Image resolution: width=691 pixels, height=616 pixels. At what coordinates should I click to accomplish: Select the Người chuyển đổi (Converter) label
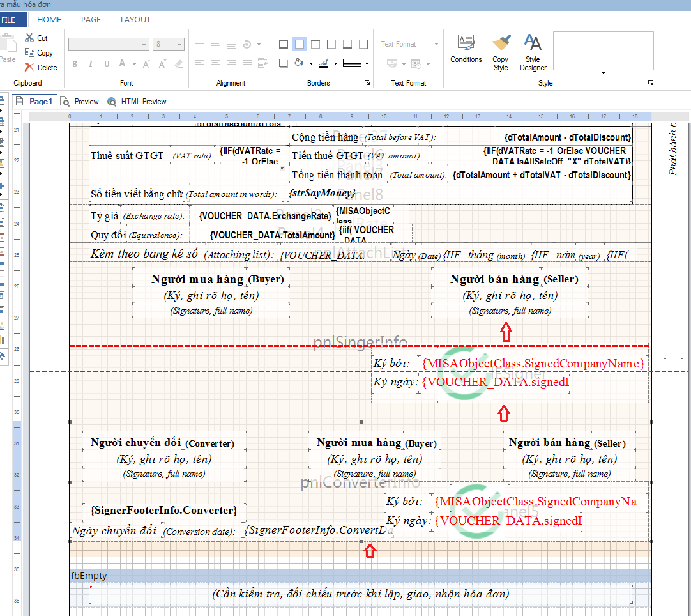pos(162,443)
